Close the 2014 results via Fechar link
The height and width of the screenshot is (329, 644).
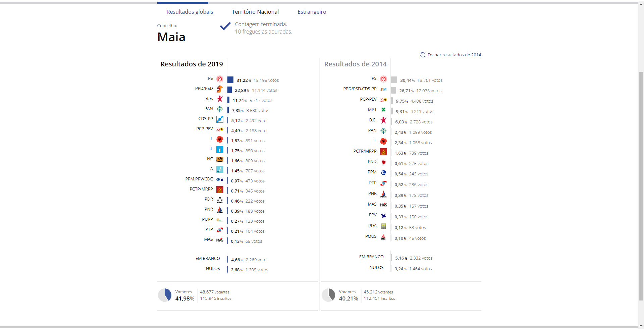[x=454, y=55]
